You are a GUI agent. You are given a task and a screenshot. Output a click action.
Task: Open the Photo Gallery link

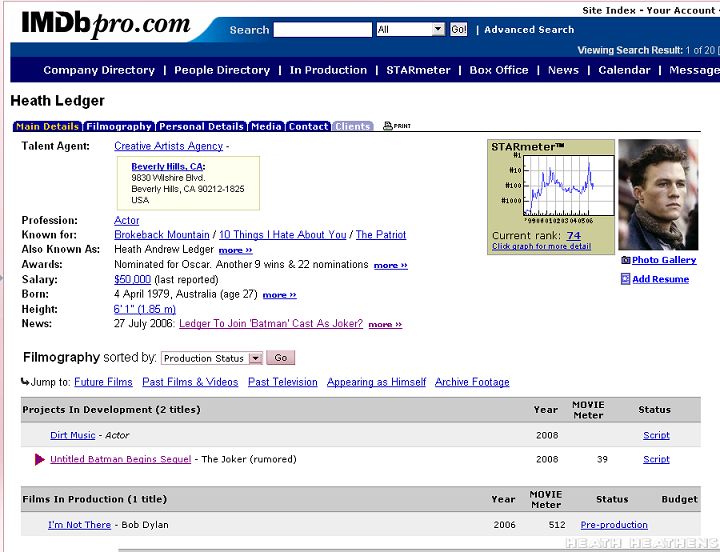point(664,260)
